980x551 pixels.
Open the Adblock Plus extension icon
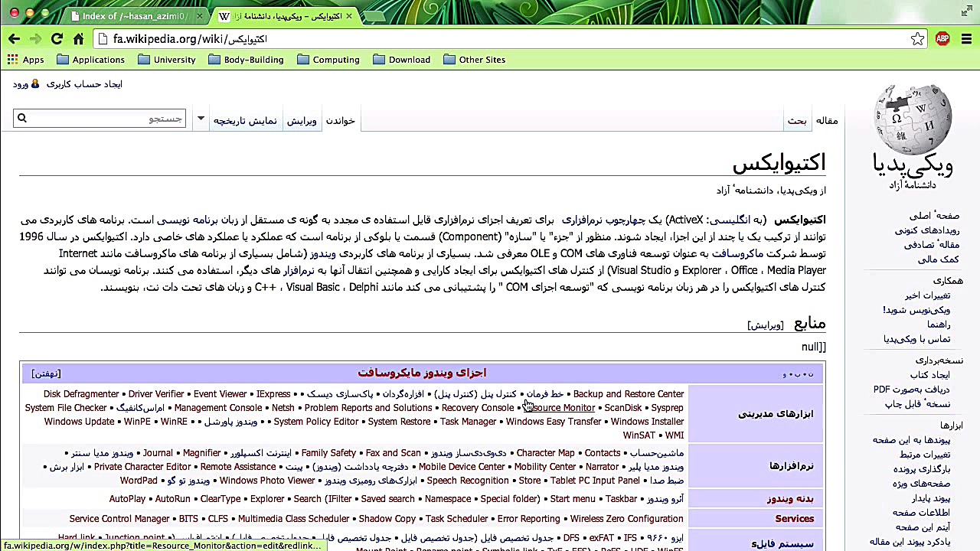click(x=942, y=39)
